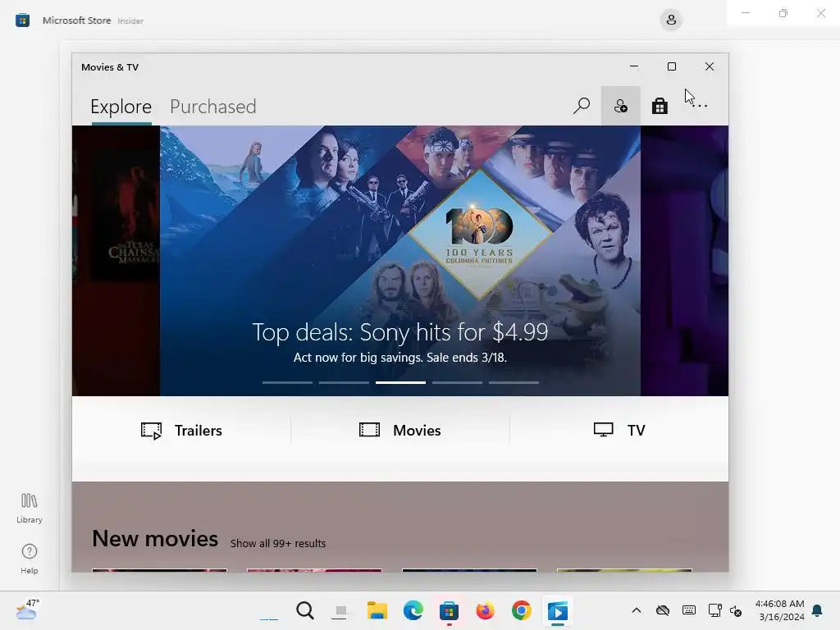Viewport: 840px width, 630px height.
Task: Open the touch keyboard tray icon
Action: click(x=689, y=610)
